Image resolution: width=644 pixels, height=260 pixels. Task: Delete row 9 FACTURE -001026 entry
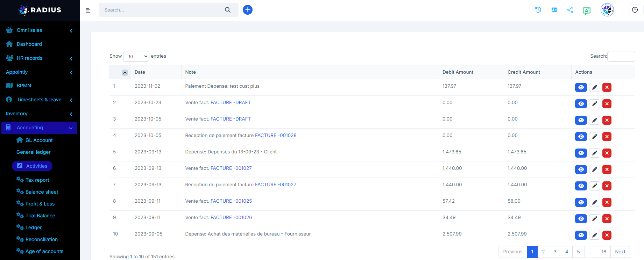(x=607, y=219)
